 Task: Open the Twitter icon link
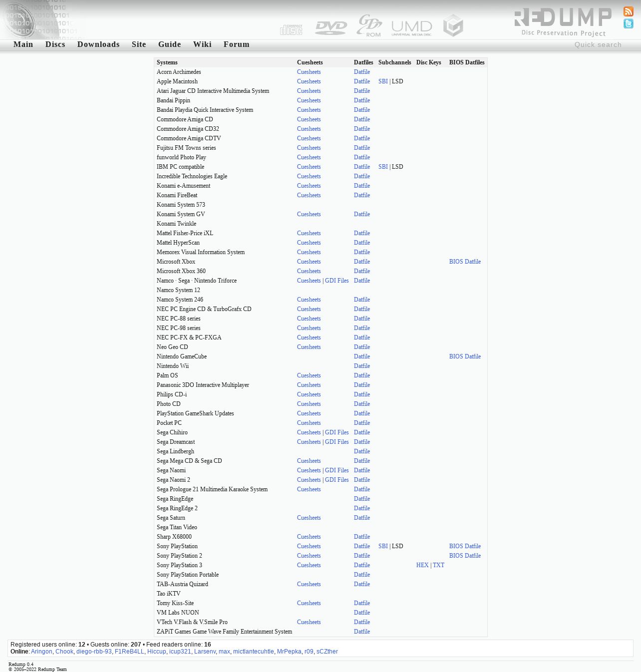click(x=629, y=23)
